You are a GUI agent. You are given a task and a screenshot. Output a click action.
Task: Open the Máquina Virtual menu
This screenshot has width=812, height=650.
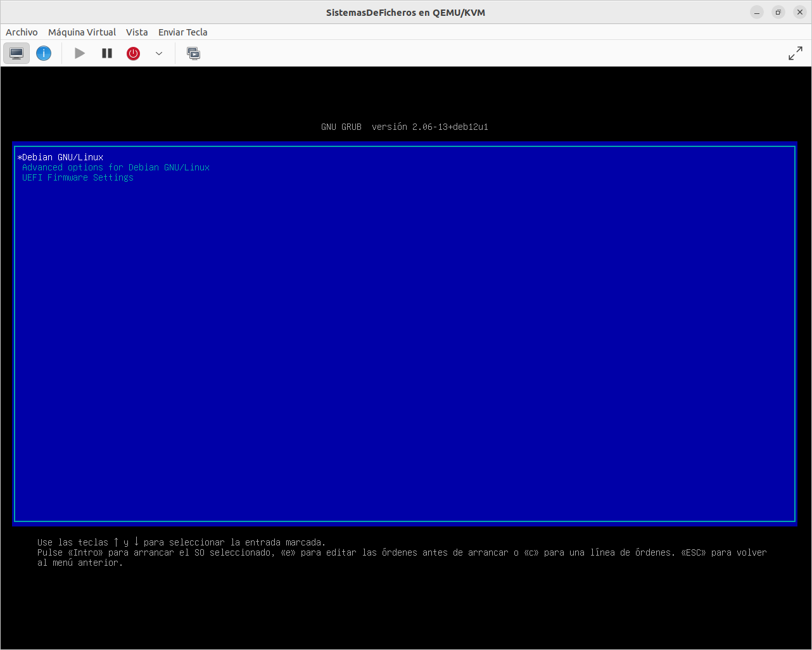click(x=82, y=32)
